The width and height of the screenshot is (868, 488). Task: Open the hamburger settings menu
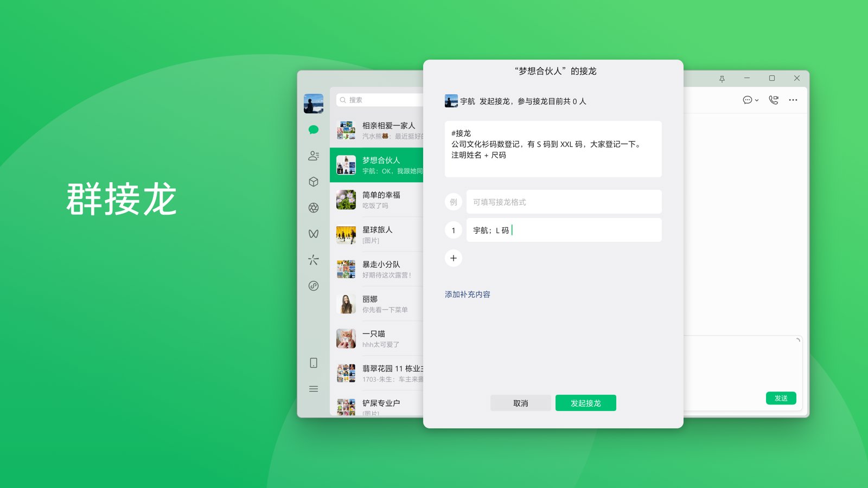[x=314, y=389]
